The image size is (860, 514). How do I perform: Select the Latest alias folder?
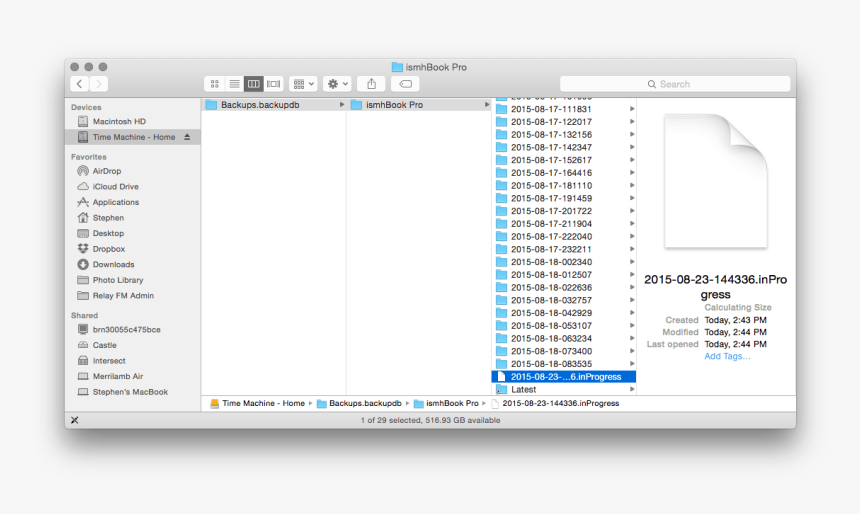point(564,389)
